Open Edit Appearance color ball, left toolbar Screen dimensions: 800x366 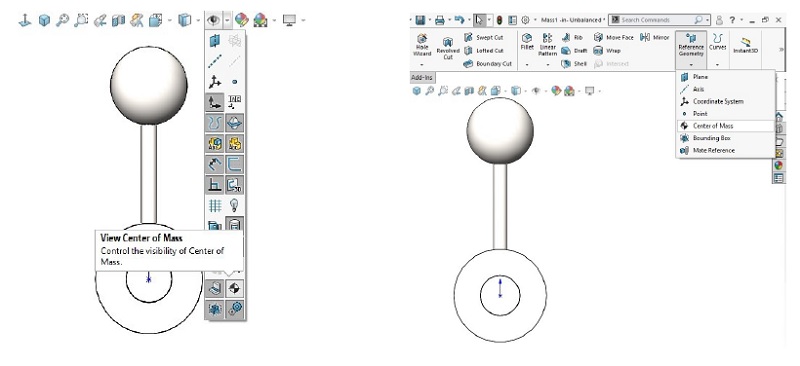[x=241, y=20]
